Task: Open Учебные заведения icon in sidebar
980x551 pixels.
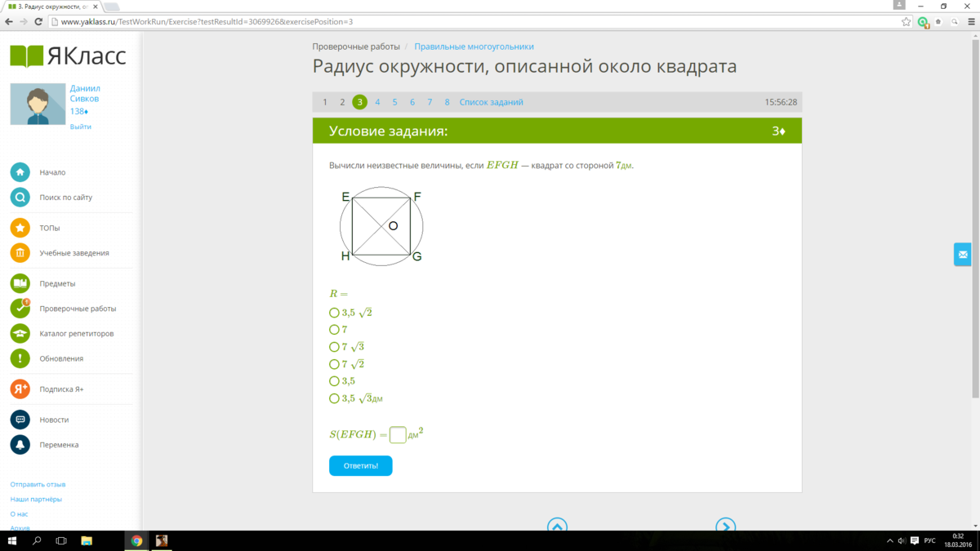Action: click(x=20, y=253)
